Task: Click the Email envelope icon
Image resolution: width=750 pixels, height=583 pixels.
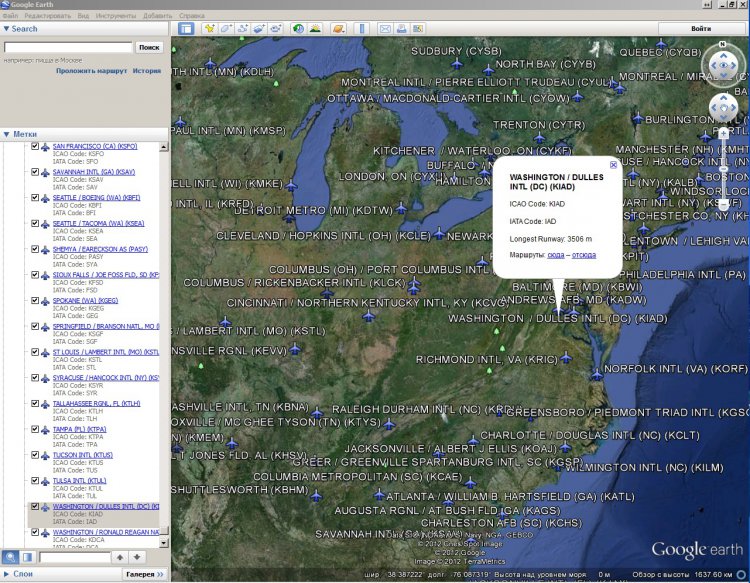Action: (x=385, y=29)
